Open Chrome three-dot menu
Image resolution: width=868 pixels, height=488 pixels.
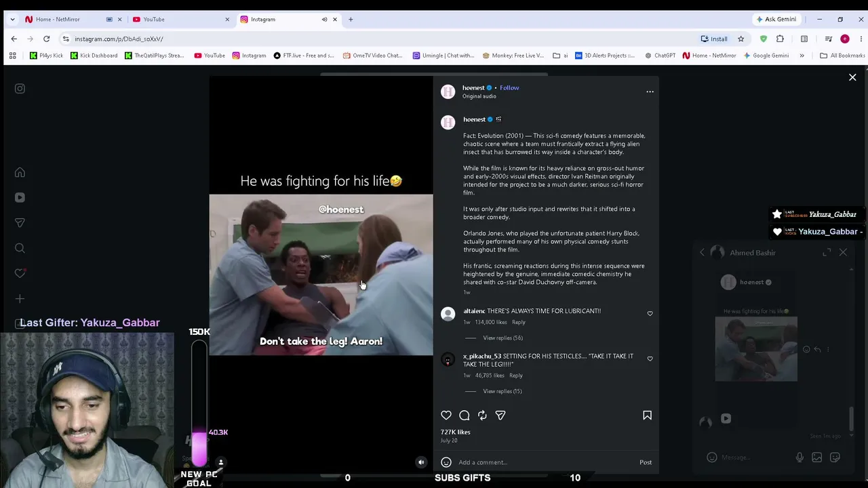pos(861,39)
